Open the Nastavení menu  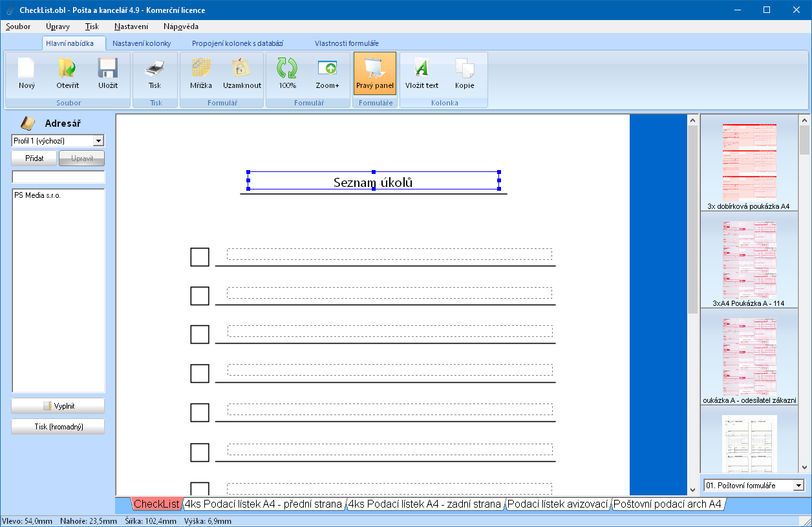point(131,27)
